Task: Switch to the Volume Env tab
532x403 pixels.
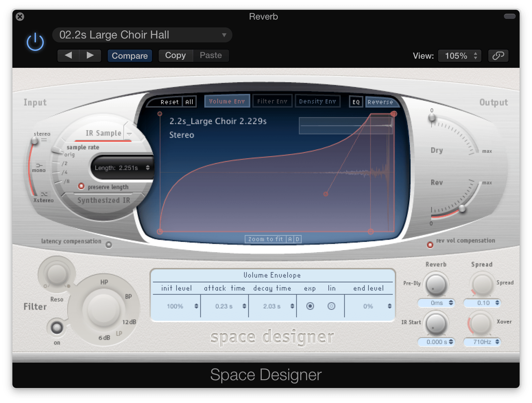Action: click(x=227, y=101)
